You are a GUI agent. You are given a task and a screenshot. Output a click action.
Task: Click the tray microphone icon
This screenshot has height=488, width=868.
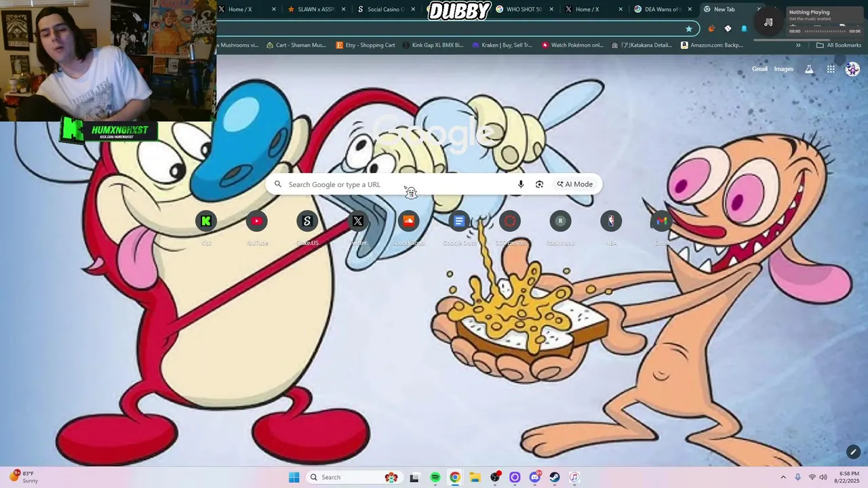798,477
